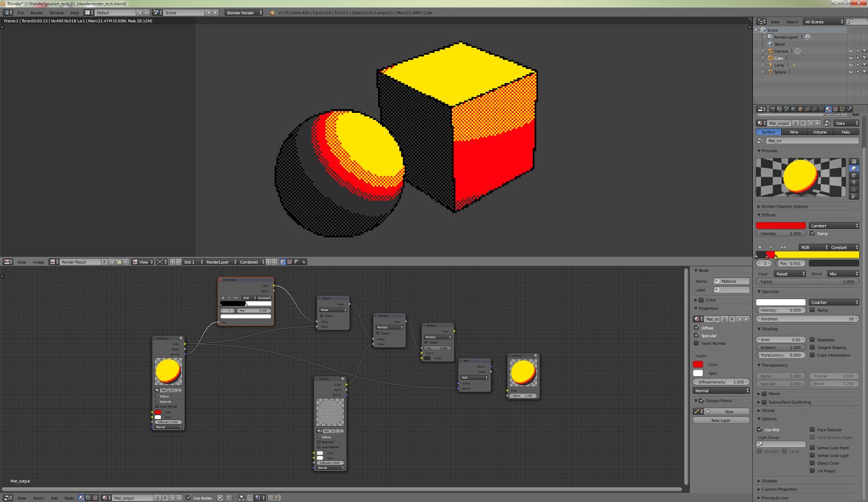The height and width of the screenshot is (502, 868).
Task: Open the All Scenes dropdown in the Outliner
Action: (x=824, y=22)
